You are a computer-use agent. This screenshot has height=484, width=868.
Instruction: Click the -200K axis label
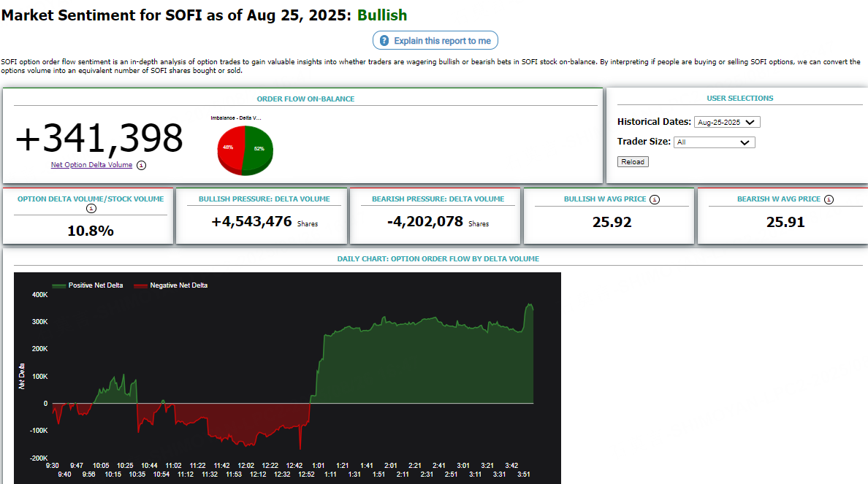[39, 458]
